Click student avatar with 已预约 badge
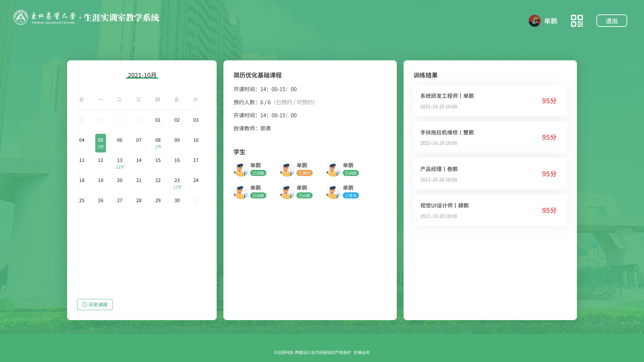The height and width of the screenshot is (362, 644). point(287,169)
